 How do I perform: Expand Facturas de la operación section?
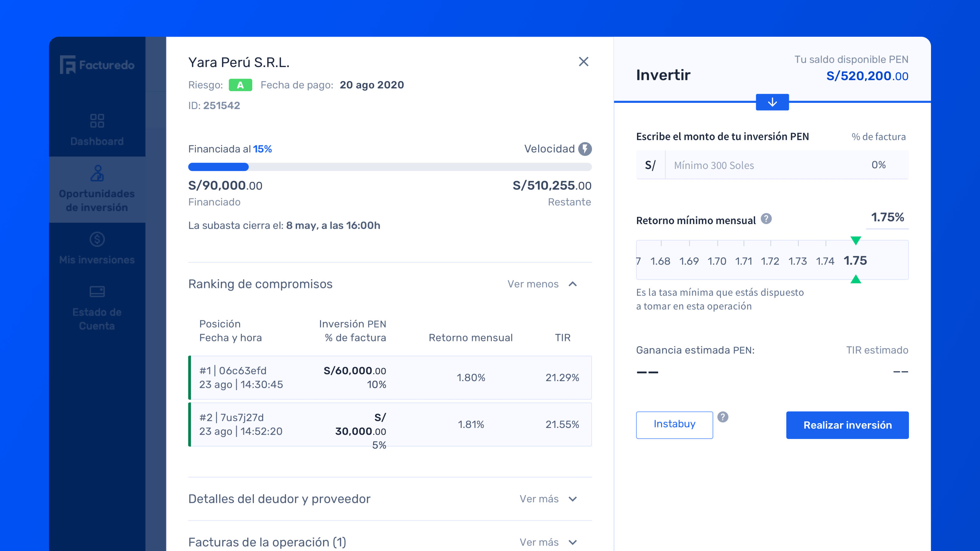click(x=548, y=542)
